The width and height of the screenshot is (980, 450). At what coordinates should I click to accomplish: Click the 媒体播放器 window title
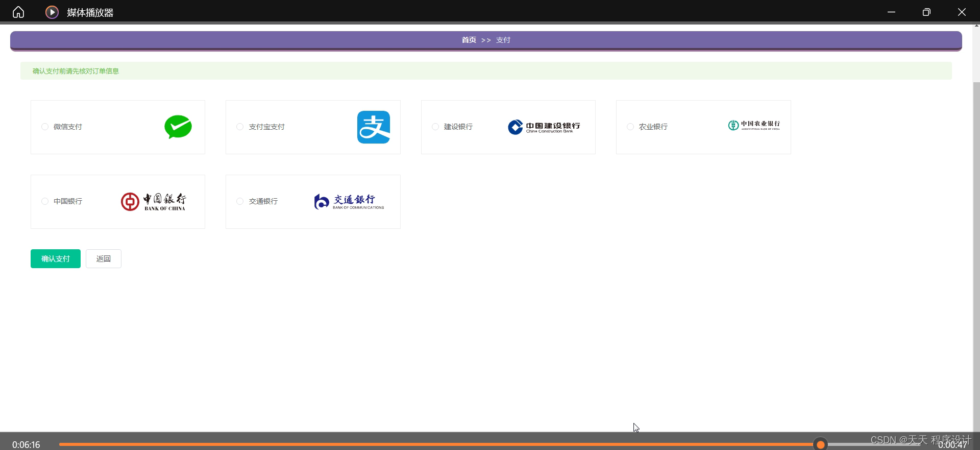tap(90, 12)
